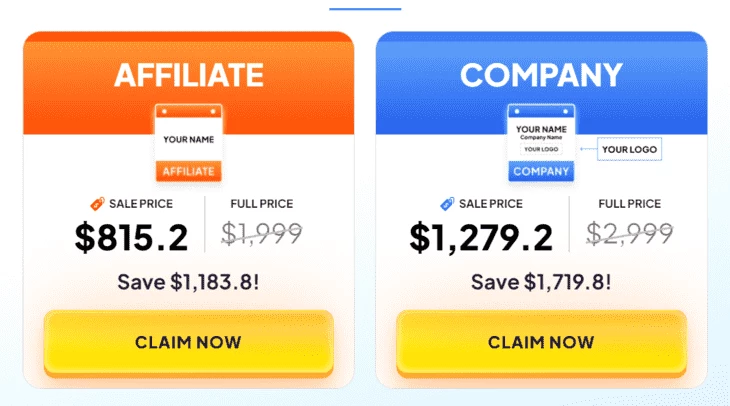Image resolution: width=730 pixels, height=406 pixels.
Task: Click the orange sale price tag icon
Action: click(x=97, y=203)
